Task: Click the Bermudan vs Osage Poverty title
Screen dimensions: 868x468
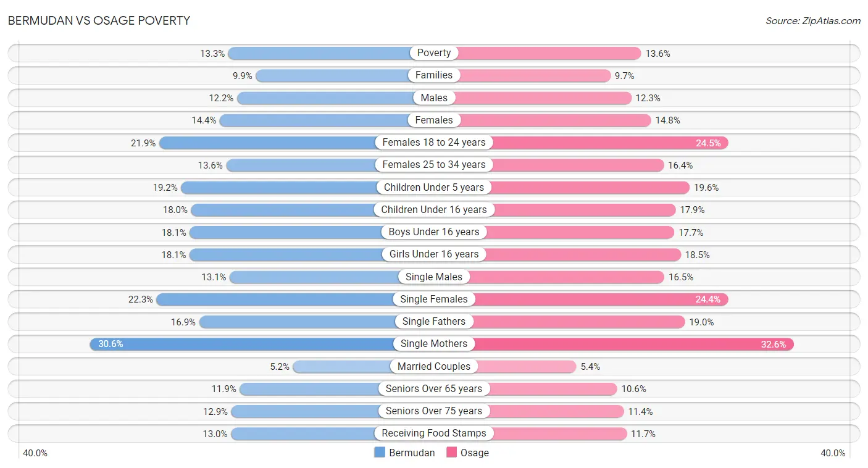Action: coord(99,20)
